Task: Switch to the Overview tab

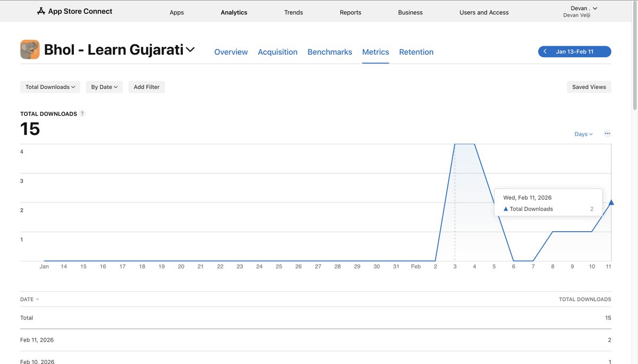Action: coord(231,52)
